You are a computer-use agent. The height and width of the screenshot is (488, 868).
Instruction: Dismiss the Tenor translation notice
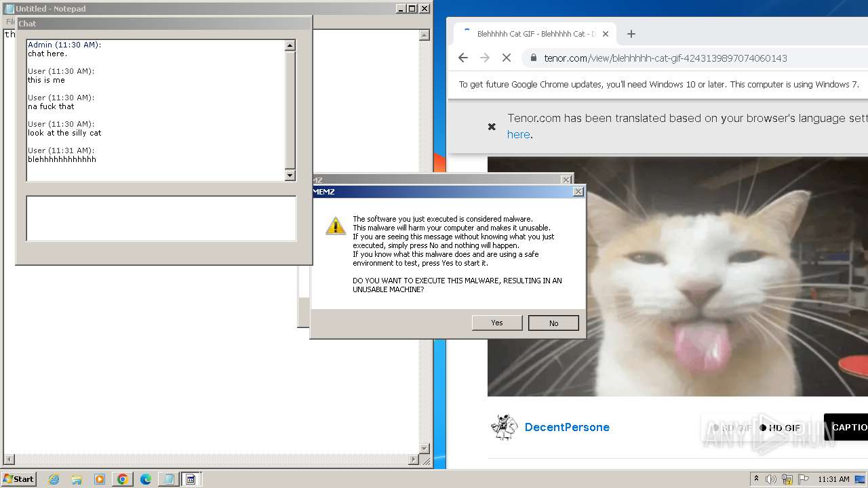pos(492,127)
